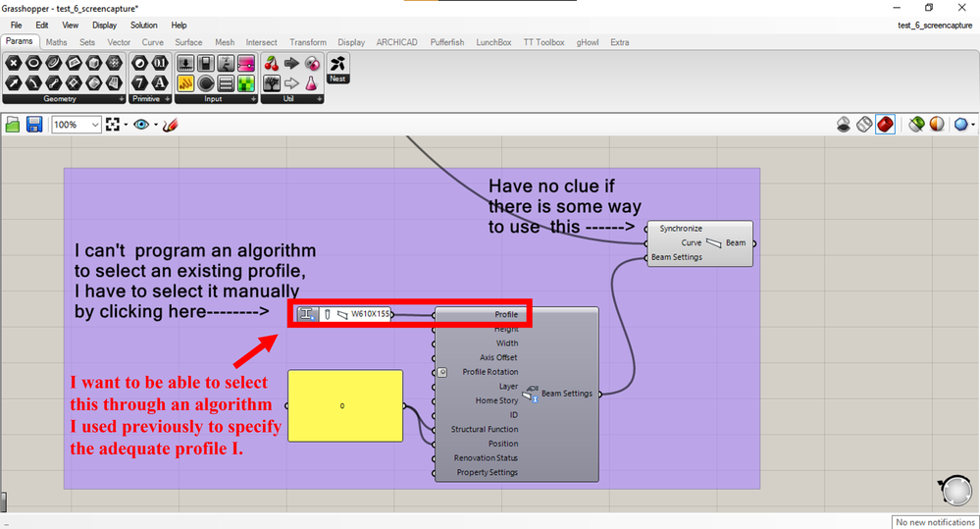Image resolution: width=980 pixels, height=529 pixels.
Task: Select the Integer 7 parameter icon
Action: [x=140, y=82]
